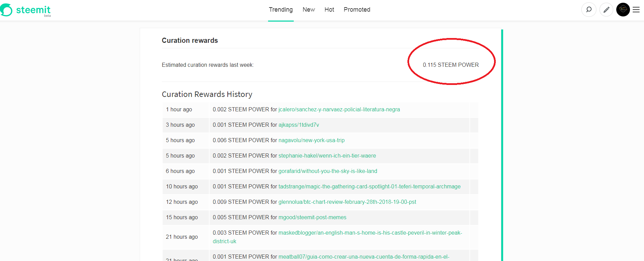Click 'Estimated curation rewards last week' label
The image size is (644, 261).
click(208, 65)
